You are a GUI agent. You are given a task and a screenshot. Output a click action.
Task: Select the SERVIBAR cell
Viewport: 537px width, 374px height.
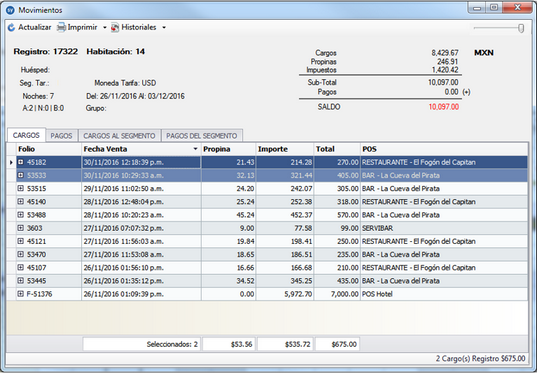coord(444,228)
